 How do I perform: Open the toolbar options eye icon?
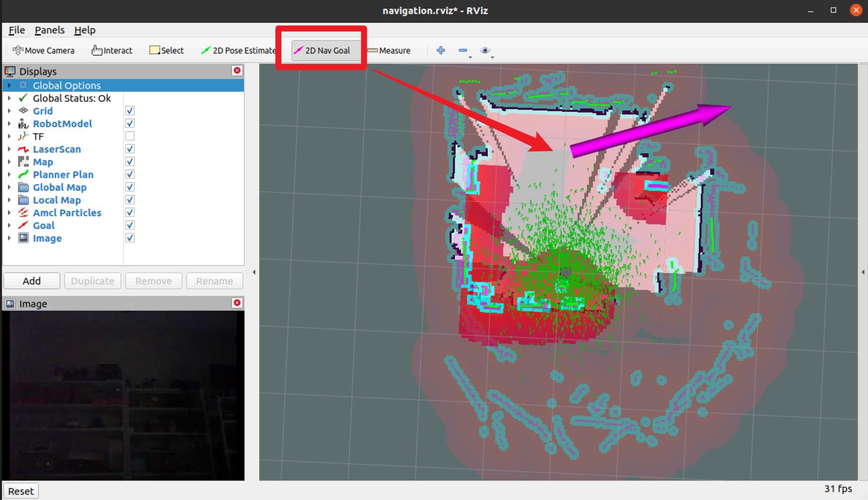click(485, 50)
